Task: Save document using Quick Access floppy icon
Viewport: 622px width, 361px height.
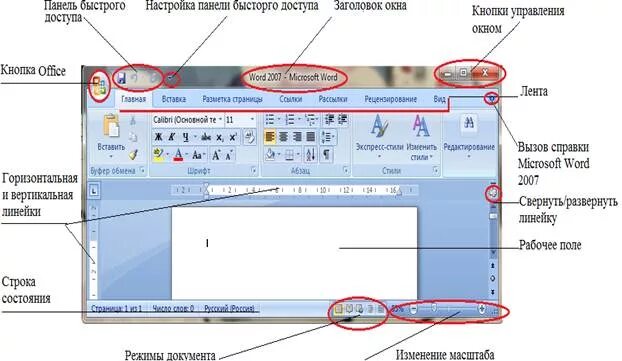Action: tap(121, 78)
